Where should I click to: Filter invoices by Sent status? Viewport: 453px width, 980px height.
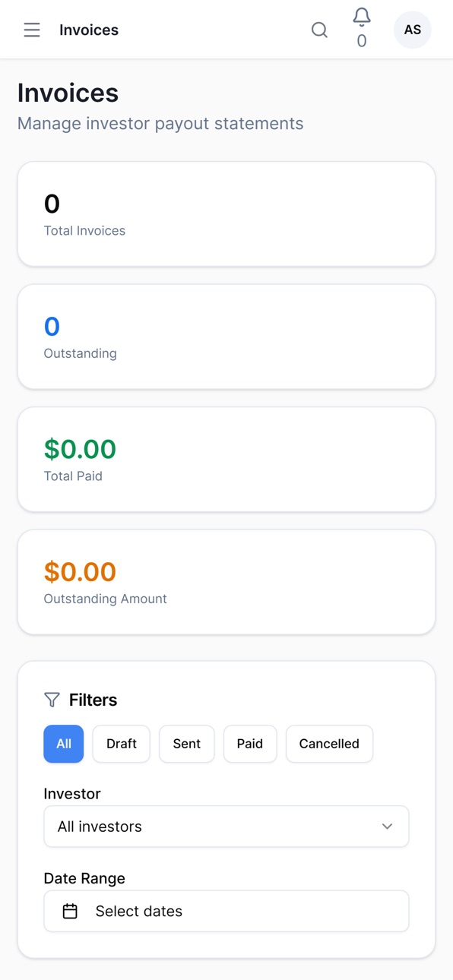pyautogui.click(x=187, y=744)
